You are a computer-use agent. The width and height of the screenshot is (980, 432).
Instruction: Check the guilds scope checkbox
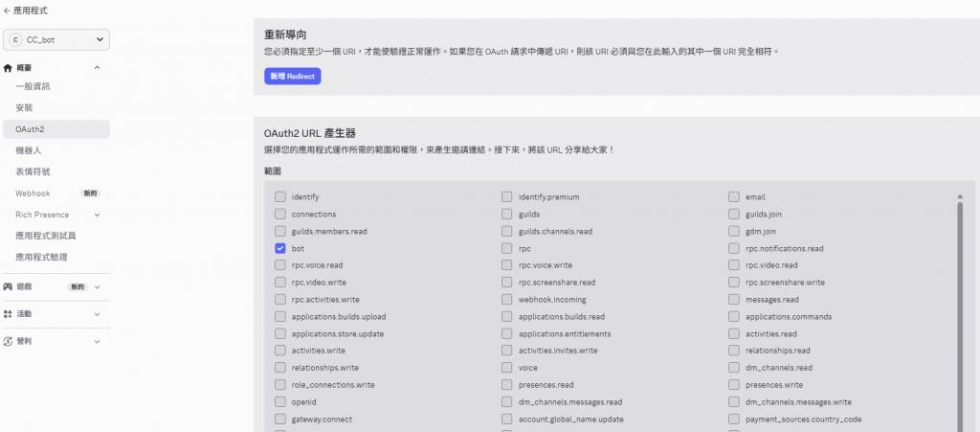point(506,214)
